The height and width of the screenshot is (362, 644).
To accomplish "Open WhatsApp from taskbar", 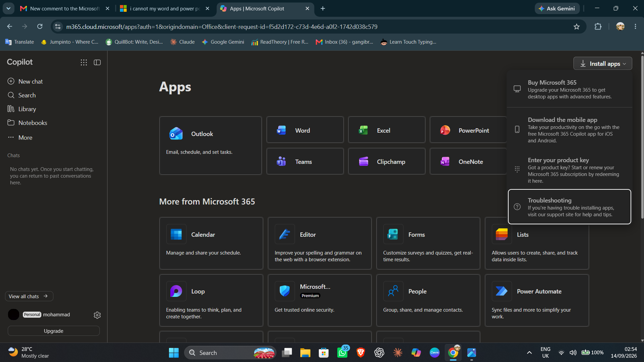I will (x=342, y=353).
